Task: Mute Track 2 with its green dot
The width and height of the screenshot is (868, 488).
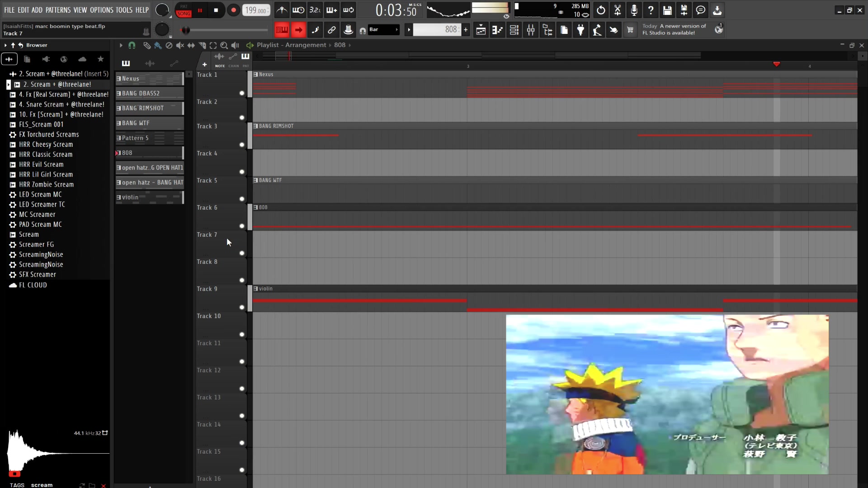Action: (x=242, y=117)
